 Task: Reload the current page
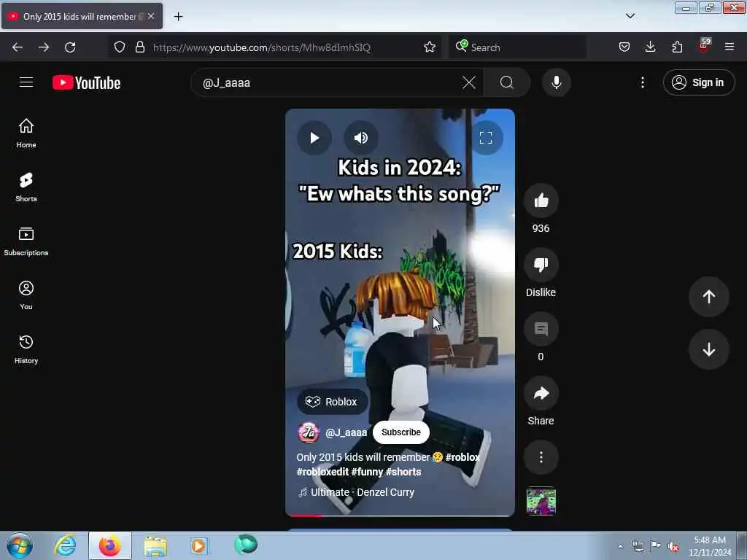70,47
